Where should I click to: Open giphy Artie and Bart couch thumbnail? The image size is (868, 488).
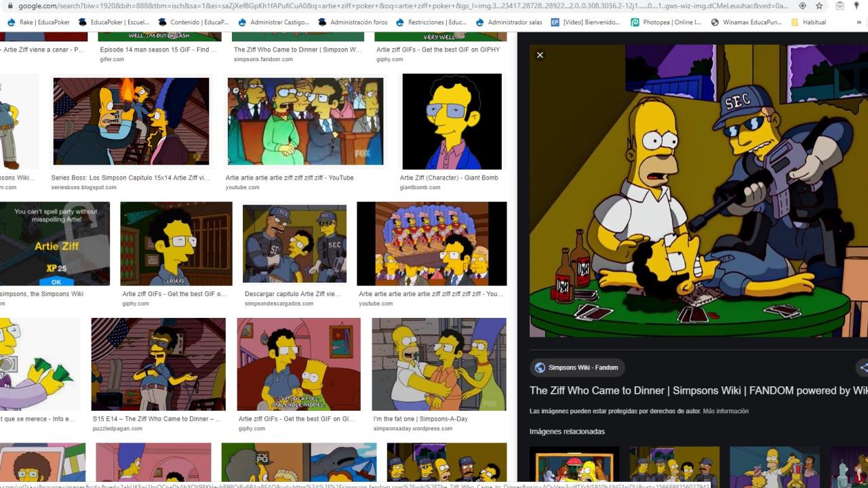(298, 364)
